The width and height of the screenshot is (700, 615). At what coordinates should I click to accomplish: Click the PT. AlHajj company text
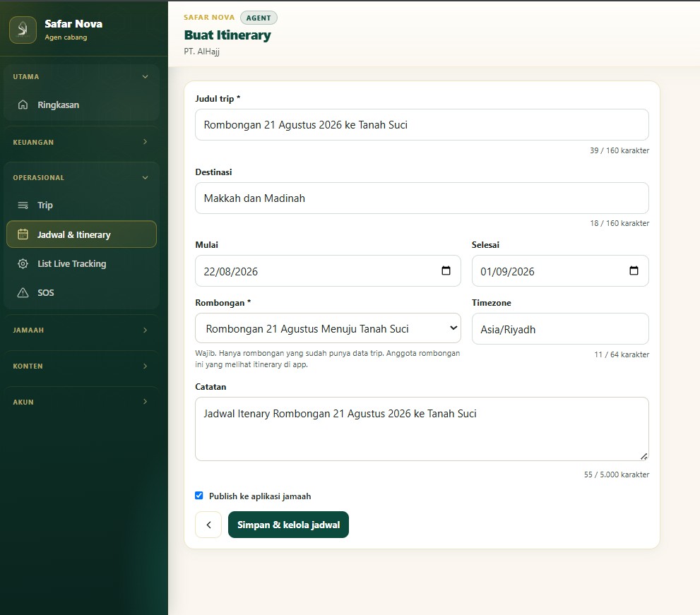coord(202,52)
